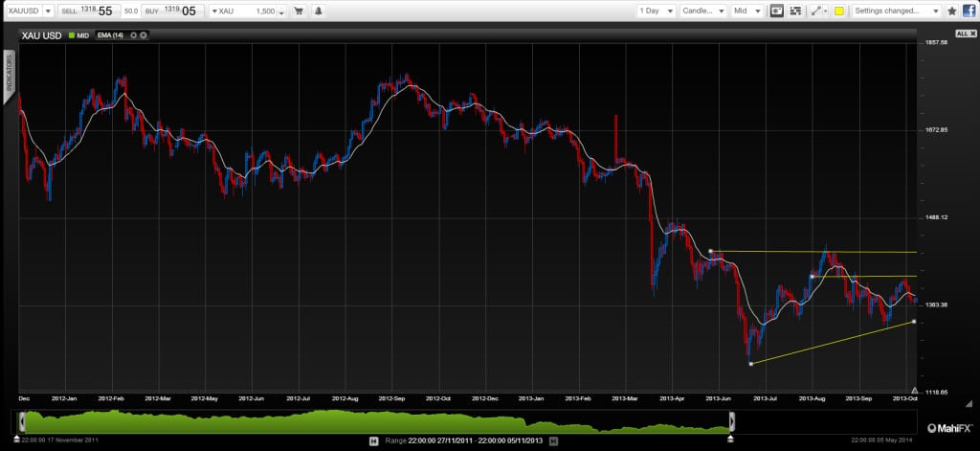
Task: Adjust amount using the stepper arrows
Action: pyautogui.click(x=281, y=11)
